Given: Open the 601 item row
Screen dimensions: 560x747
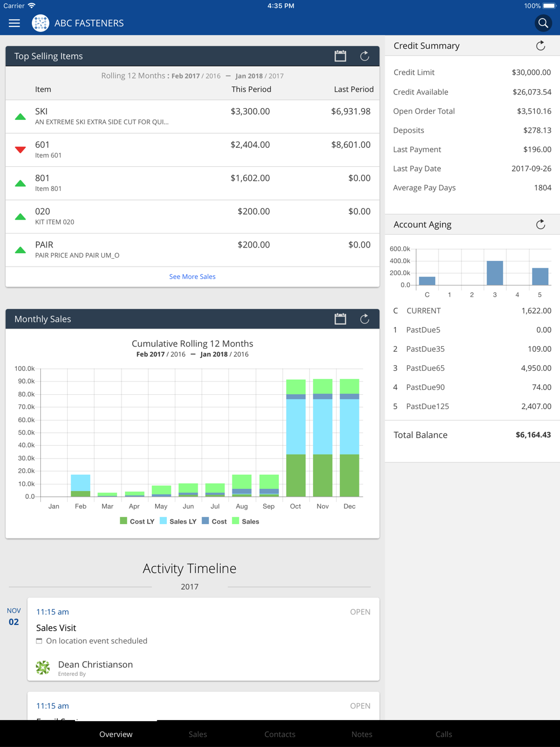Looking at the screenshot, I should pos(192,150).
